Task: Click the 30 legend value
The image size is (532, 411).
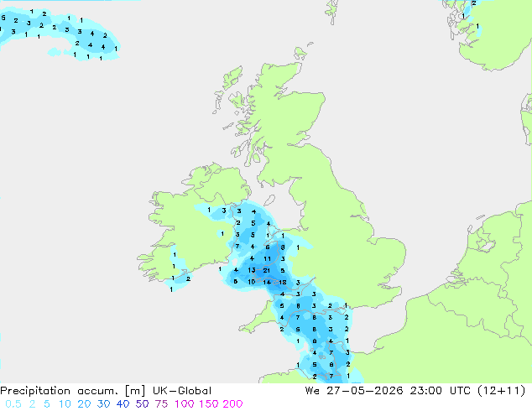Action: pyautogui.click(x=103, y=404)
